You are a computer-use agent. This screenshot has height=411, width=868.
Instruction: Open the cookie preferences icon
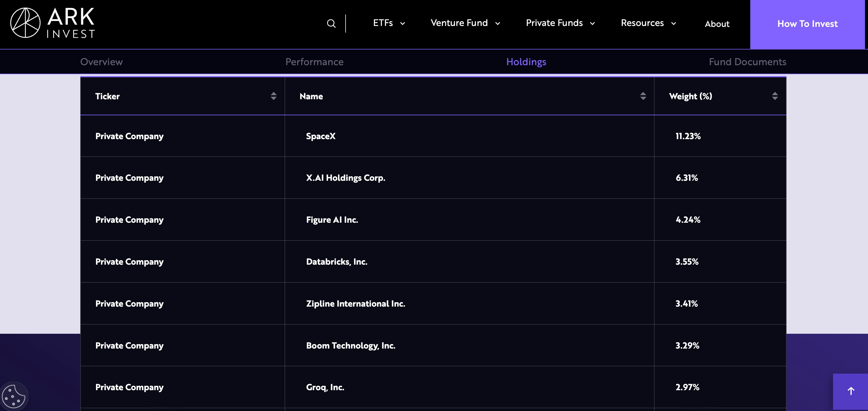(14, 396)
